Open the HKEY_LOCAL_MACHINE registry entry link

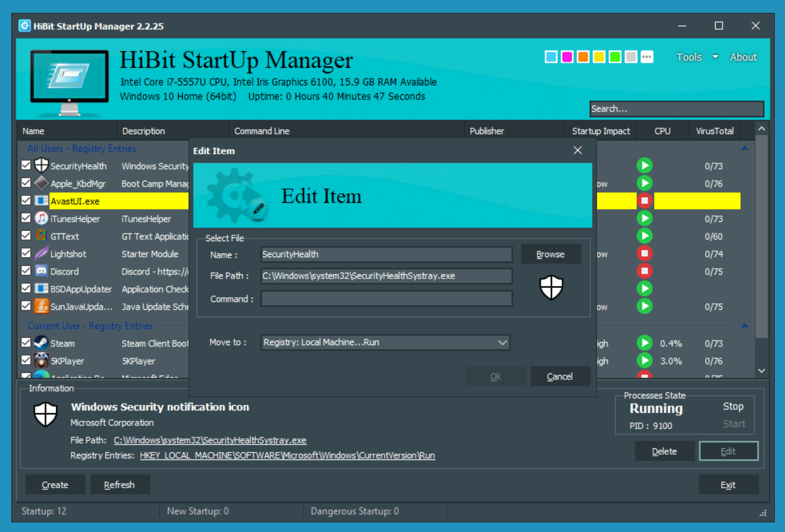tap(288, 455)
